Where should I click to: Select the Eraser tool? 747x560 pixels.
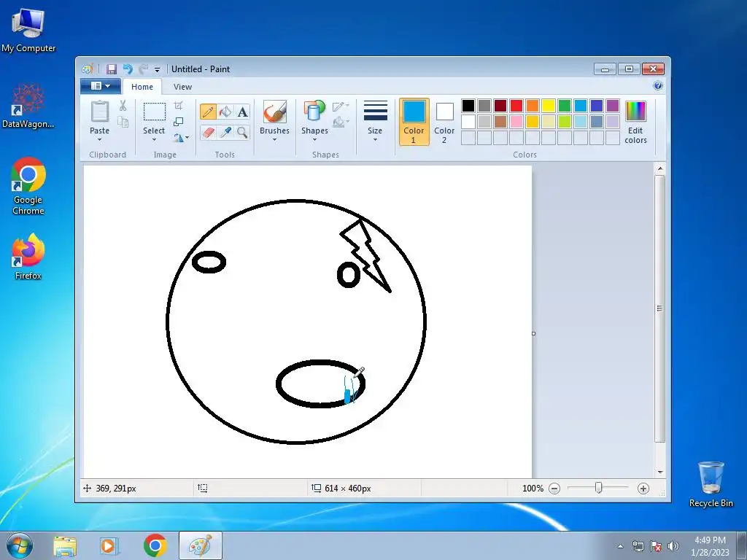[208, 132]
